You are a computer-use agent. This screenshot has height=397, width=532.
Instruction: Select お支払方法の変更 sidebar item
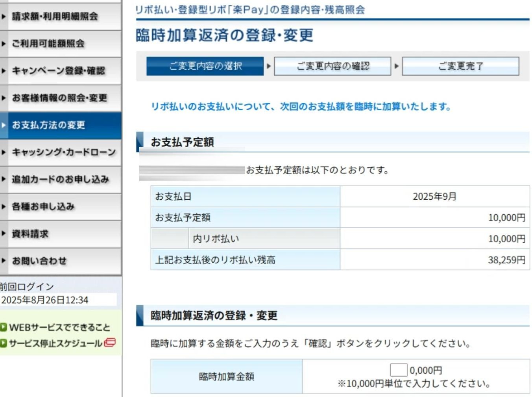(49, 125)
